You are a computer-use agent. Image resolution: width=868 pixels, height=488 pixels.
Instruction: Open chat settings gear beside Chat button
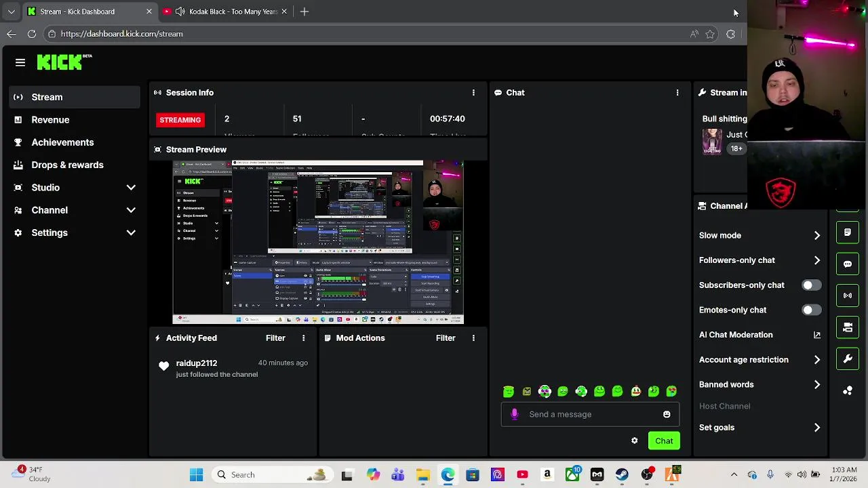(635, 441)
